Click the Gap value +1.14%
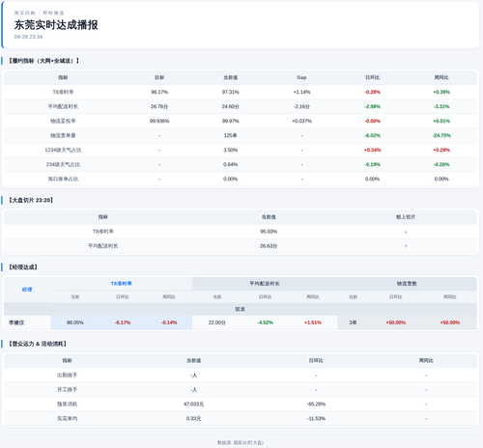Screen dimensions: 483x448 pos(301,92)
